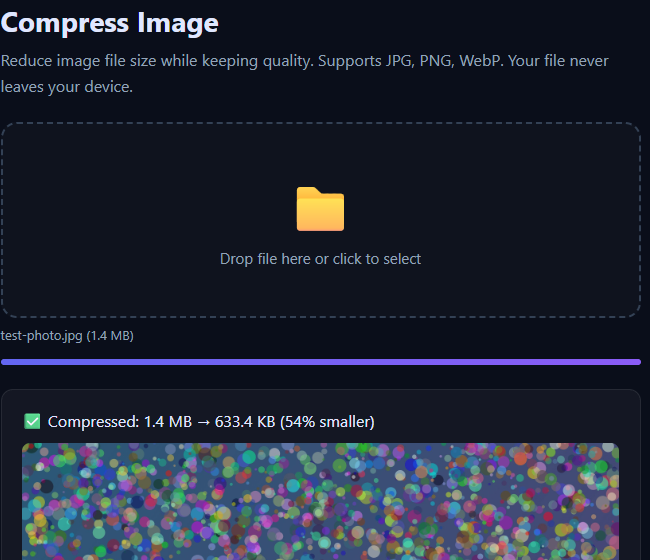The width and height of the screenshot is (650, 560).
Task: Open the compressed image preview thumbnail
Action: pyautogui.click(x=320, y=501)
